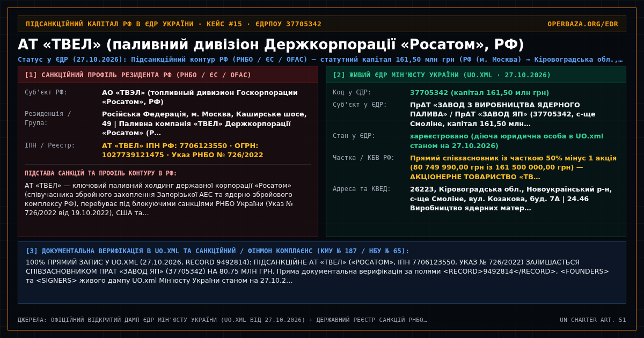Viewport: 644px width, 338px height.
Task: Click footer Джерела: офіційний відкритий дамп
Action: coord(222,320)
